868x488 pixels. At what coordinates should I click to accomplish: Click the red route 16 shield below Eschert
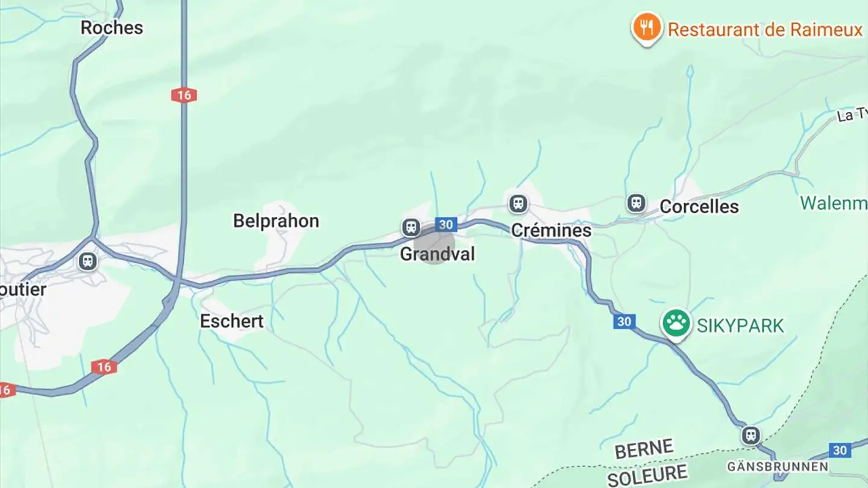pos(104,367)
